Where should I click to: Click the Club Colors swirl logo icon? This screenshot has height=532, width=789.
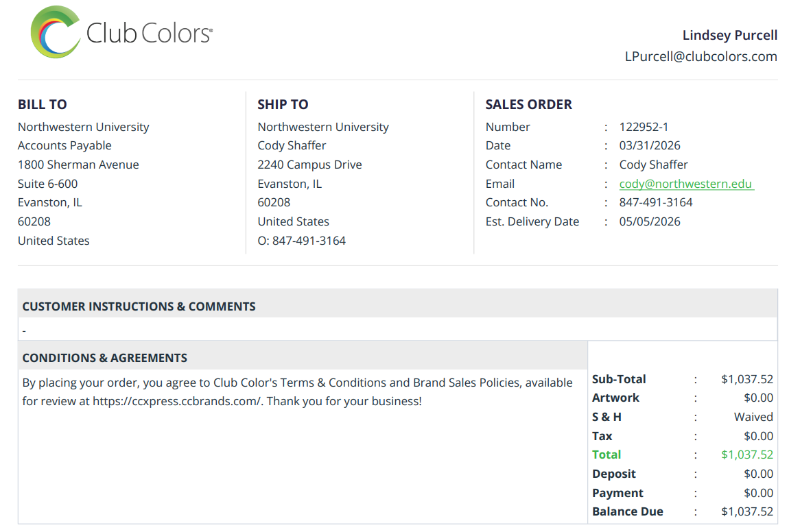coord(56,32)
